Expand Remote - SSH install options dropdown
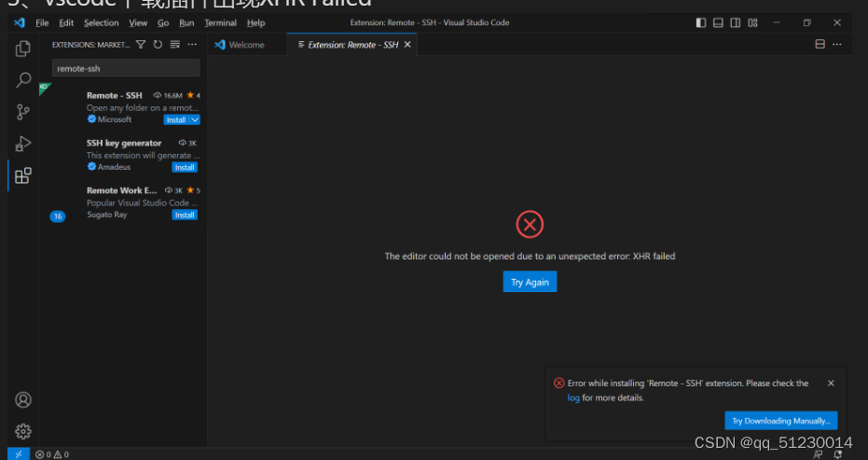This screenshot has width=868, height=460. tap(195, 119)
